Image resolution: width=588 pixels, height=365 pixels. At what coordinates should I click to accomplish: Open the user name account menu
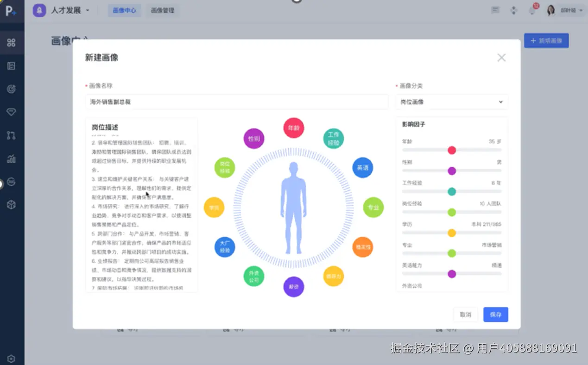click(572, 10)
